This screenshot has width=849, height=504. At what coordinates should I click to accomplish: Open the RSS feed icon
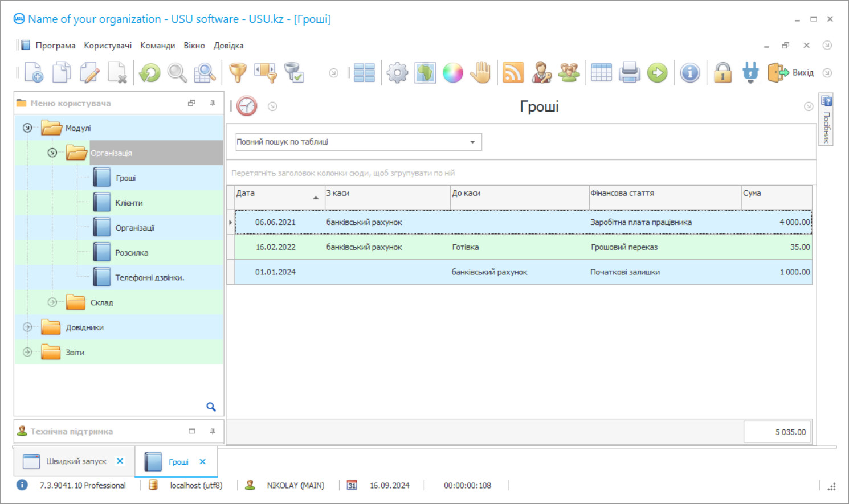pyautogui.click(x=513, y=73)
